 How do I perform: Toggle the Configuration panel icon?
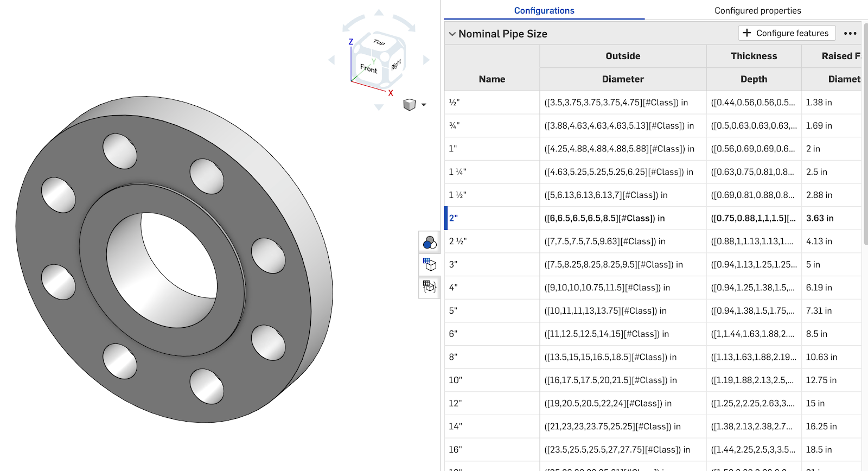[x=429, y=265]
